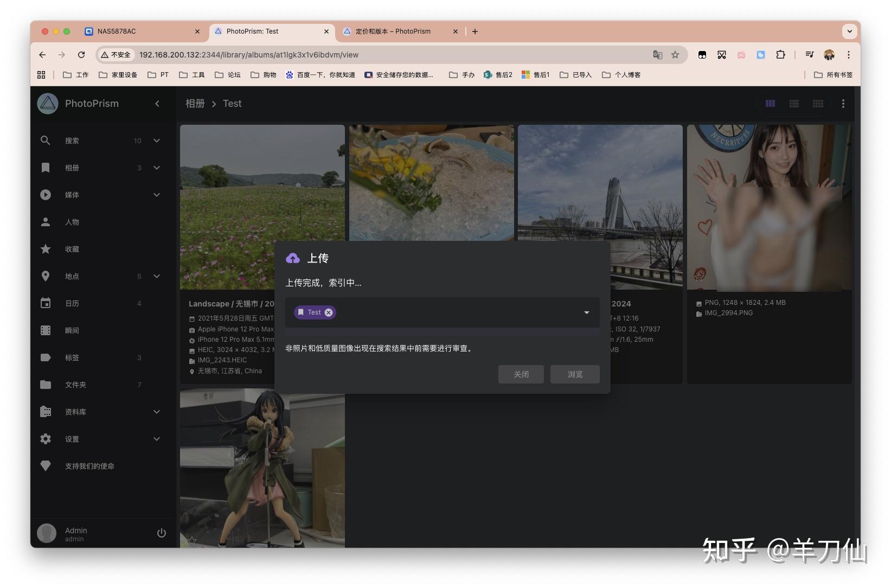This screenshot has width=891, height=588.
Task: Remove the Test album tag chip
Action: click(328, 312)
